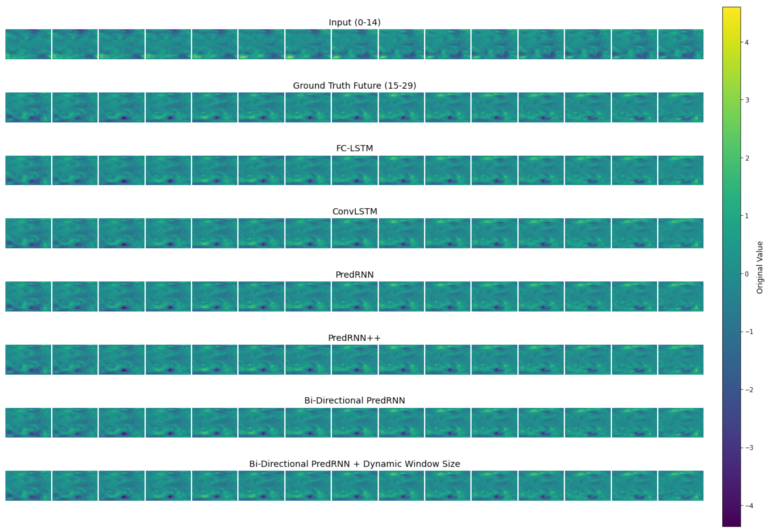Click 'Bi-Directional PredRNN + Dynamic Window Size' title
This screenshot has width=768, height=532.
point(354,464)
